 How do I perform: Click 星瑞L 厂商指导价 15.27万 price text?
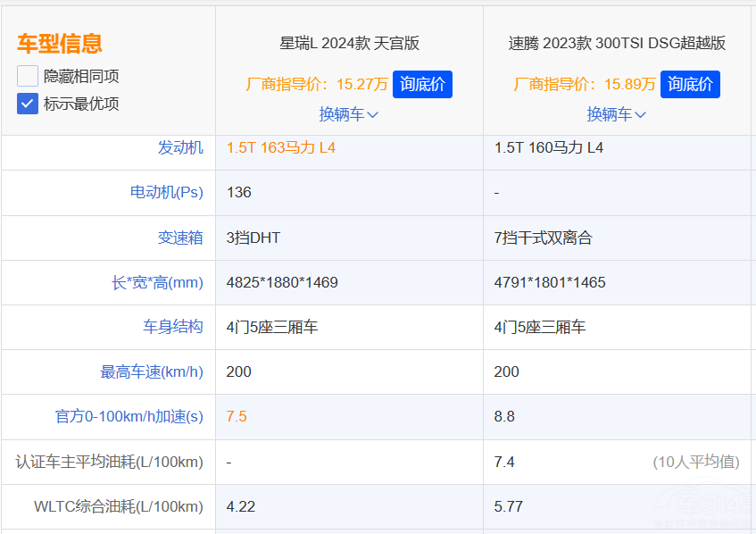(x=317, y=85)
